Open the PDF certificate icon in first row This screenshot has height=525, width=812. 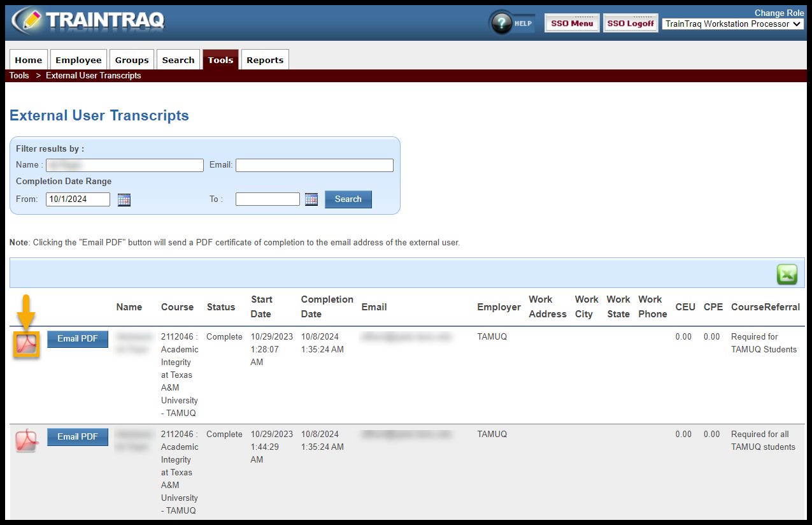pyautogui.click(x=27, y=345)
